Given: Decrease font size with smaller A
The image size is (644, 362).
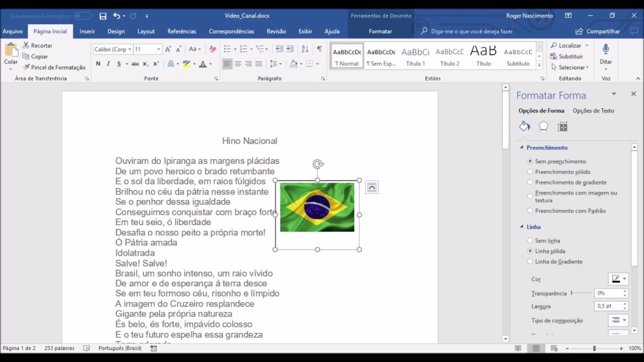Looking at the screenshot, I should point(179,49).
